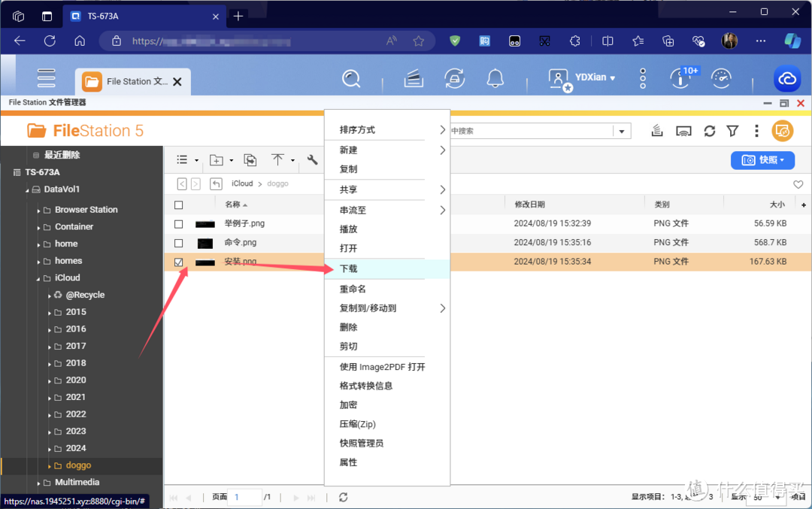
Task: Expand the Multimedia folder in tree
Action: [39, 483]
